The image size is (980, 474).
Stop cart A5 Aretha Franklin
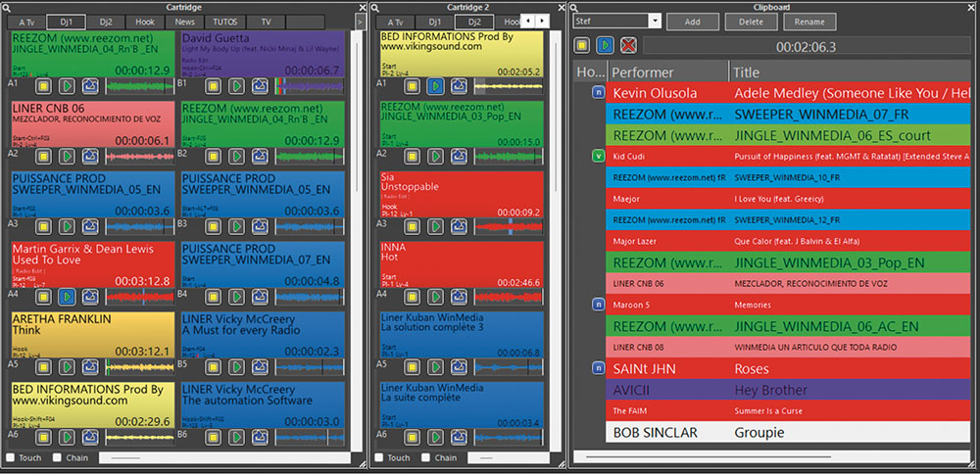[44, 366]
